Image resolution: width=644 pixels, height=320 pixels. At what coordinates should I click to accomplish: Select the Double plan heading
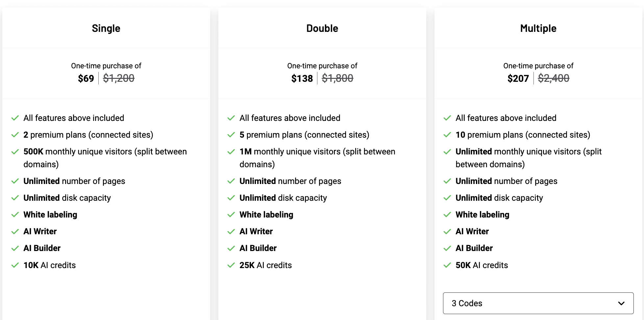322,28
